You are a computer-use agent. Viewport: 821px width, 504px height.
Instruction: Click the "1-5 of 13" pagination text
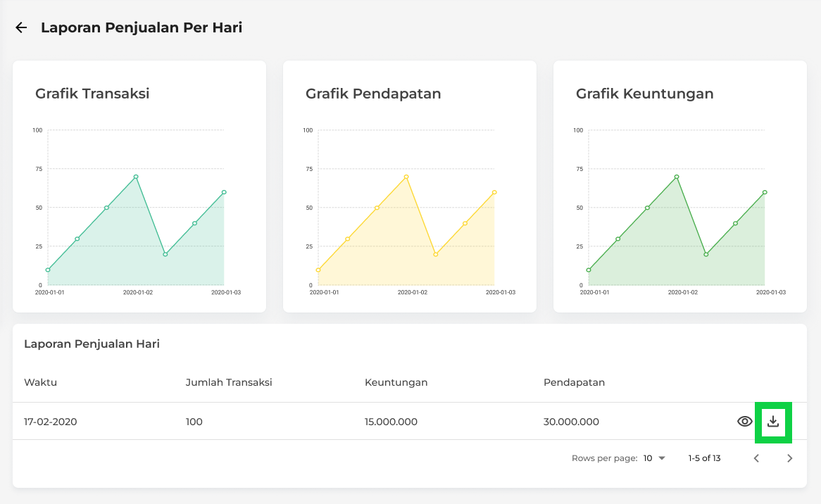704,458
